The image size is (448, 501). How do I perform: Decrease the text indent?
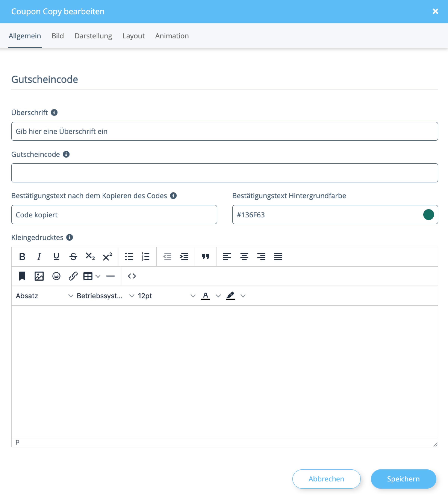point(167,256)
